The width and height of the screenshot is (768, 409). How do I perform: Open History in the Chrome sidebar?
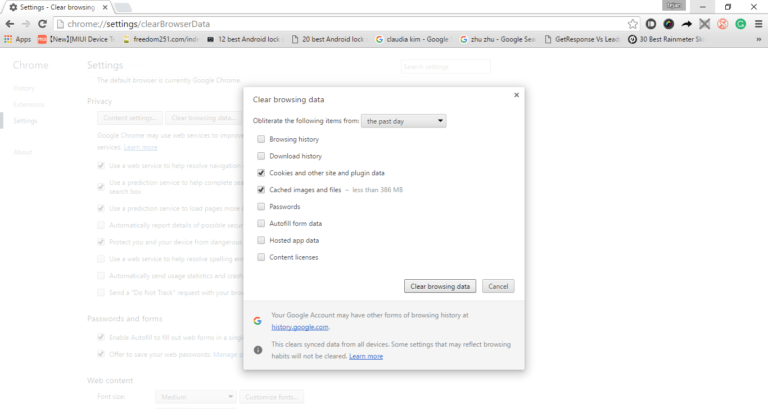tap(24, 88)
